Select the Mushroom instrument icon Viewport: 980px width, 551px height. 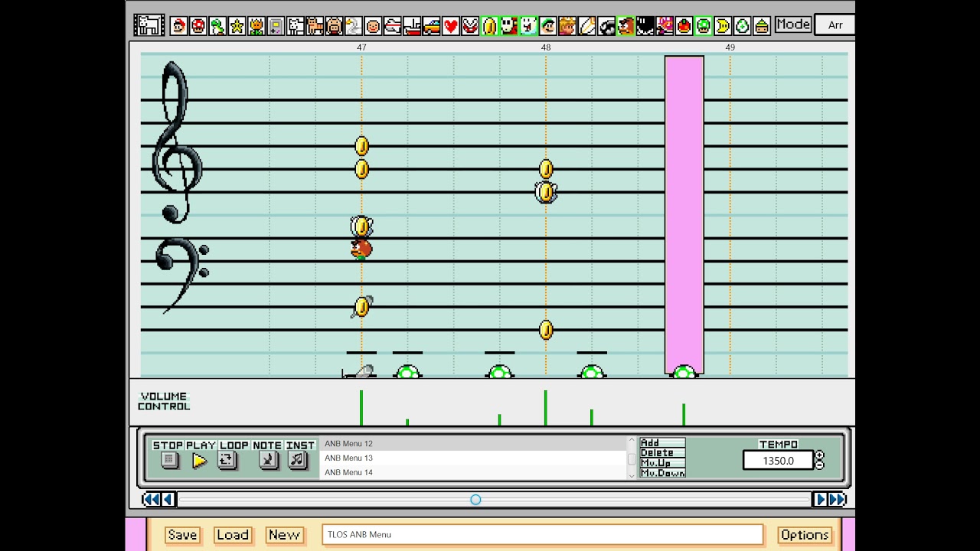coord(198,25)
